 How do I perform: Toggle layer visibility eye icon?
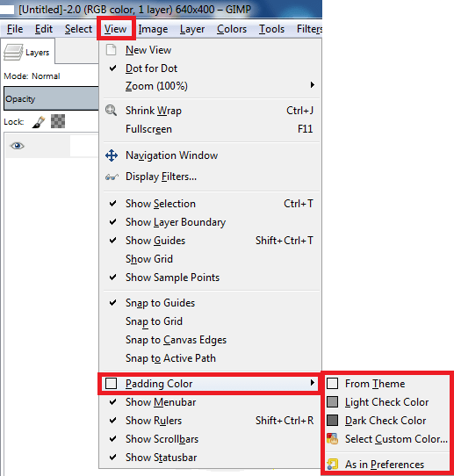[x=18, y=146]
